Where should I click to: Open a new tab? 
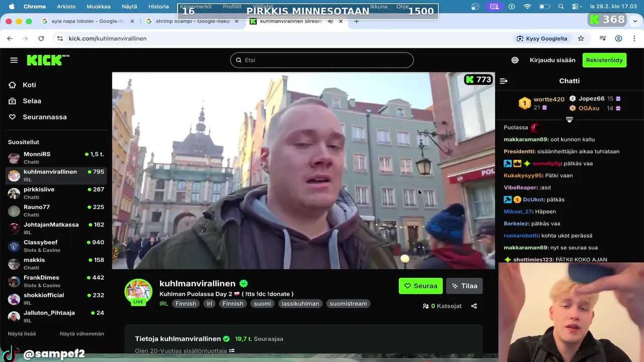click(x=357, y=21)
